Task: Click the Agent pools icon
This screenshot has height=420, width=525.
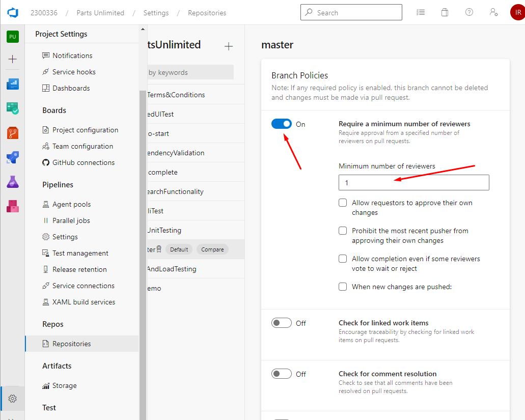Action: 45,205
